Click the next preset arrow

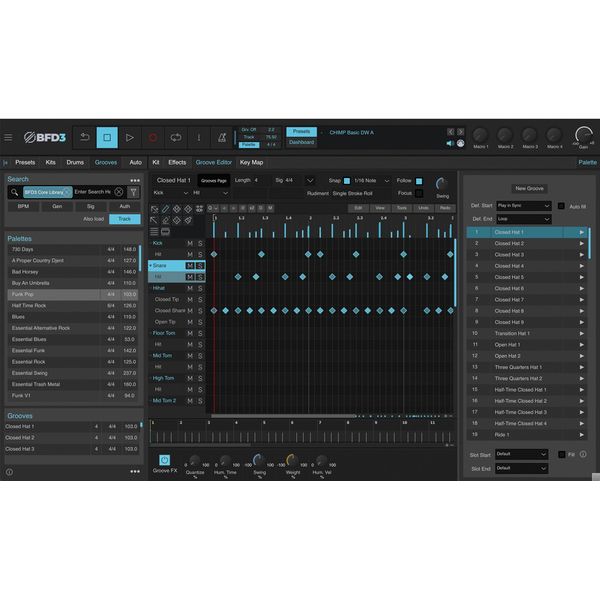tap(461, 132)
